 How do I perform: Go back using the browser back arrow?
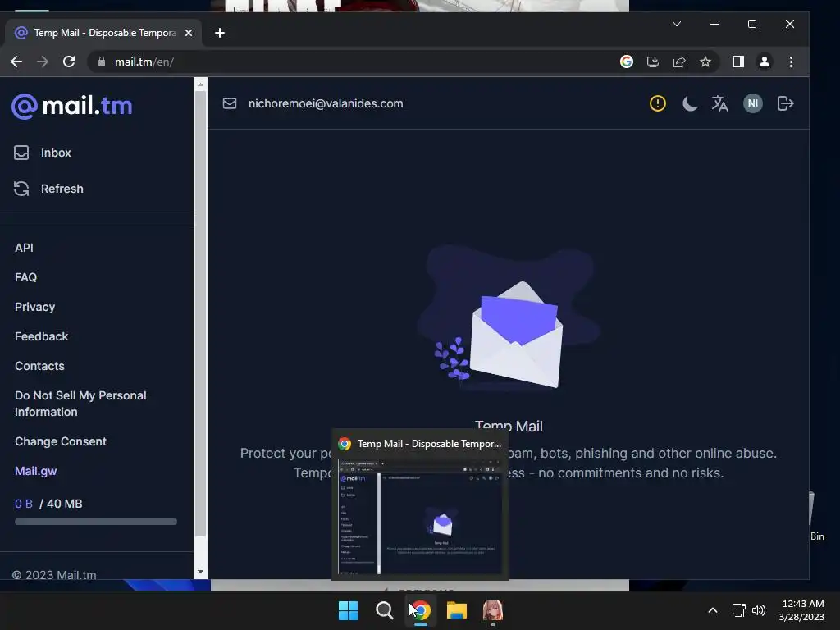[16, 62]
